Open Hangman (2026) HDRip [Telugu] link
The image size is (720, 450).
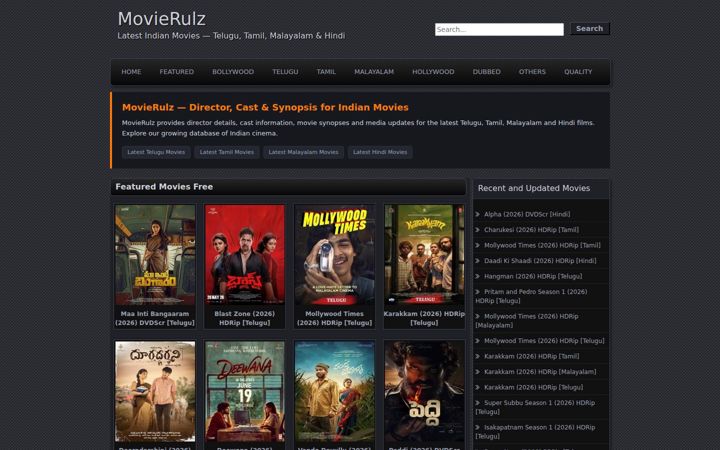(x=533, y=276)
